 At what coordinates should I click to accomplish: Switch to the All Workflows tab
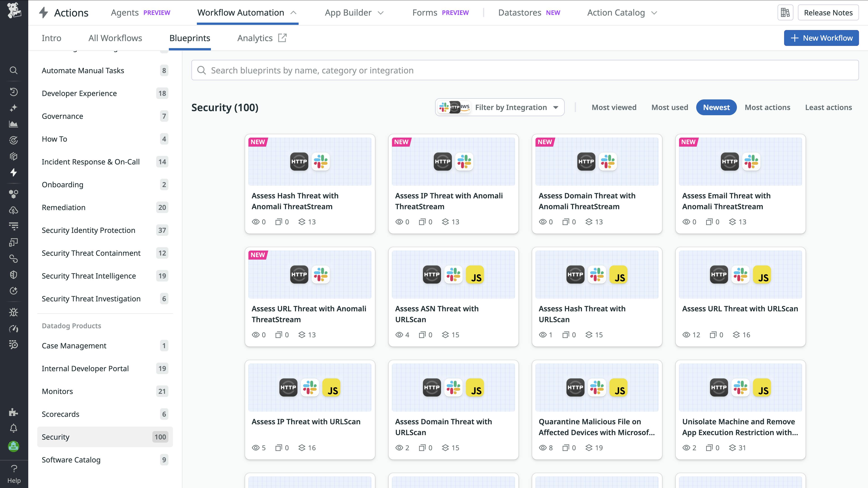coord(115,38)
